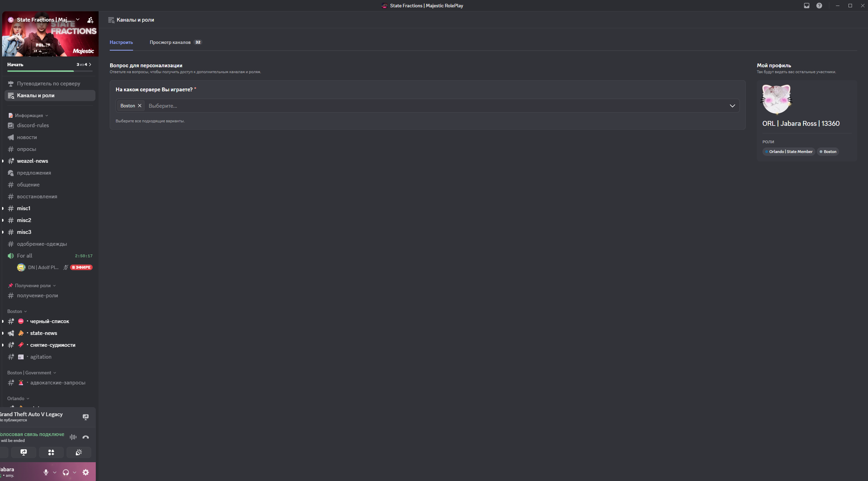Toggle headphones deafen
868x481 pixels.
tap(66, 472)
